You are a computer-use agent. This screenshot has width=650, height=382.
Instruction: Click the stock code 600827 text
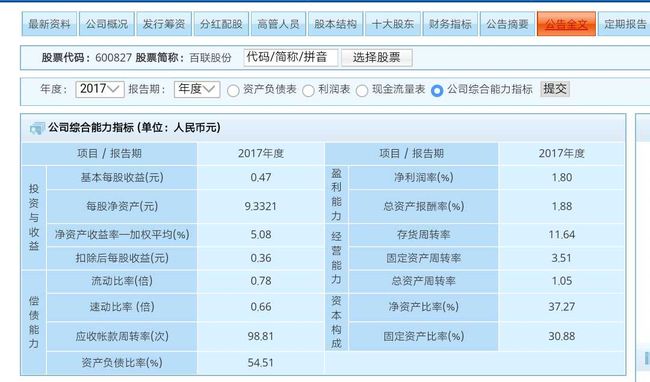click(x=113, y=58)
